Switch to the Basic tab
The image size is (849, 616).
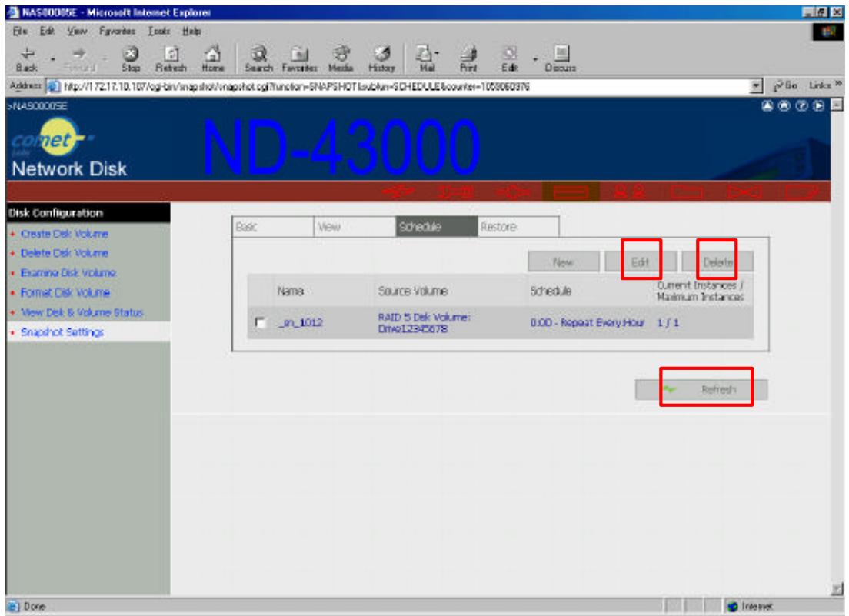pos(273,227)
